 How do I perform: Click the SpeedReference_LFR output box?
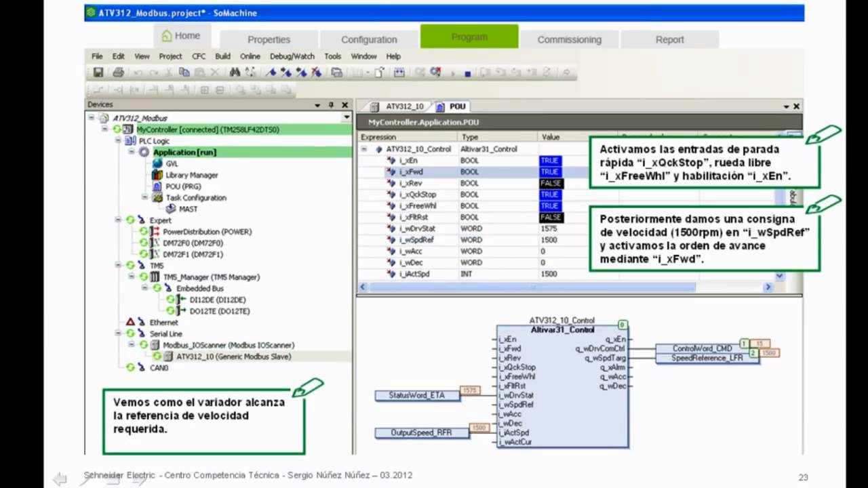(707, 358)
